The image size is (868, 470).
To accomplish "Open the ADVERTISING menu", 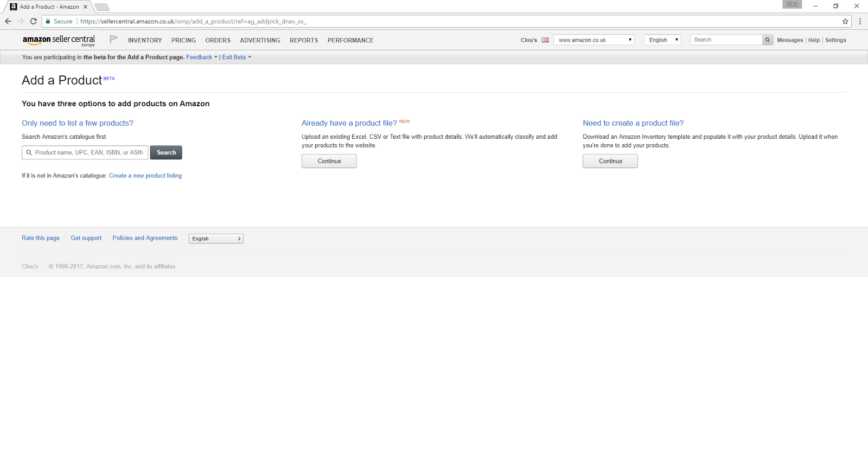I will point(260,40).
